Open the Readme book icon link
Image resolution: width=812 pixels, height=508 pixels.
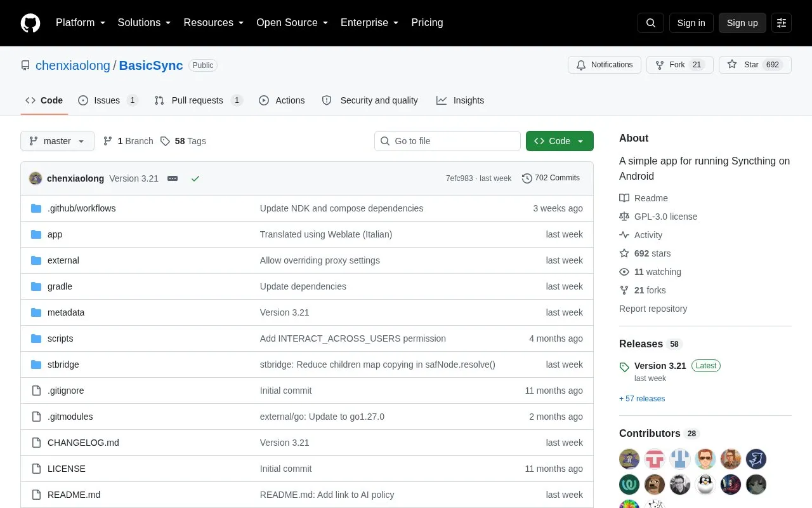(x=643, y=198)
